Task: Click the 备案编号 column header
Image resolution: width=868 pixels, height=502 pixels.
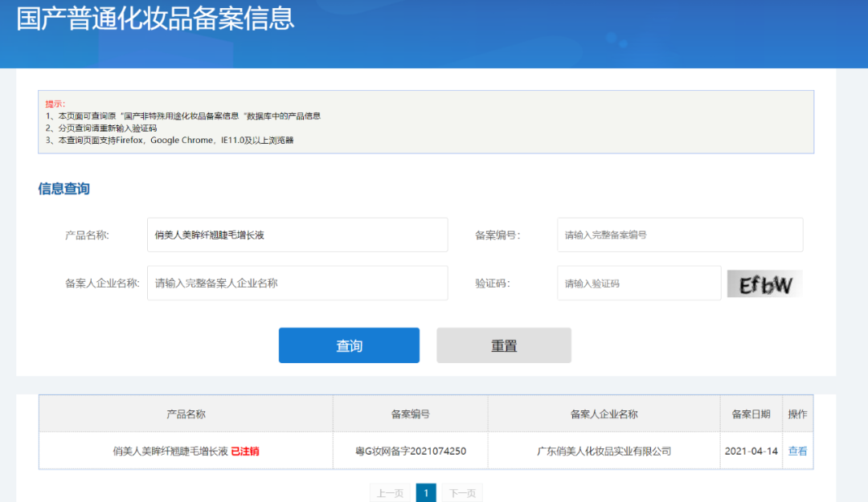Action: [410, 414]
